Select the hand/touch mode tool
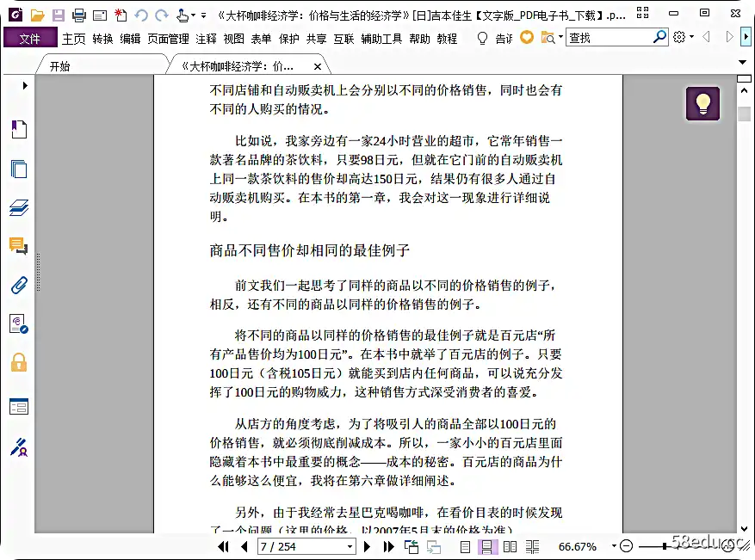The width and height of the screenshot is (755, 560). coord(182,15)
